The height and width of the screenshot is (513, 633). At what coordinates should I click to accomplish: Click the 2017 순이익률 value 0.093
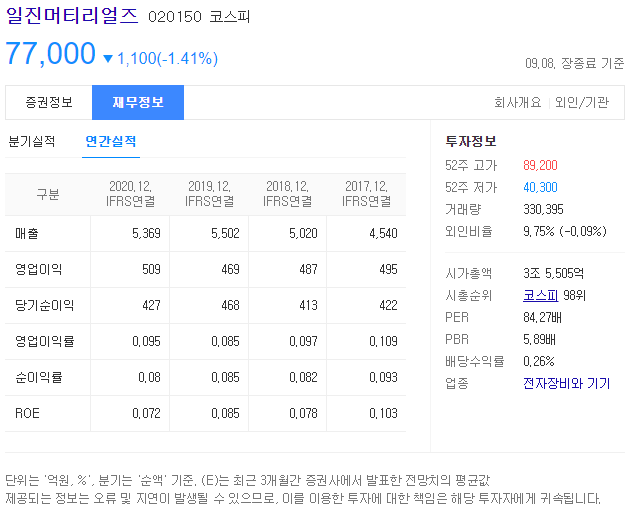click(x=383, y=377)
